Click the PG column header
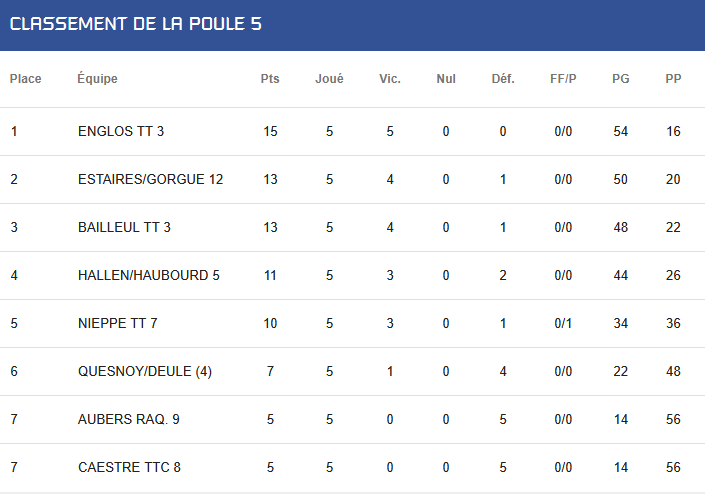This screenshot has height=494, width=705. click(x=620, y=79)
